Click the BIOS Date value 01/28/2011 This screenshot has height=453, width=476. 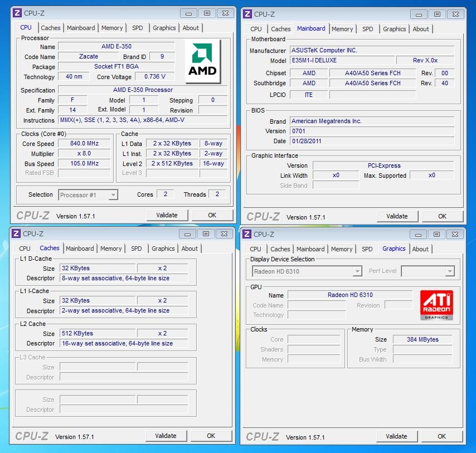(x=372, y=141)
